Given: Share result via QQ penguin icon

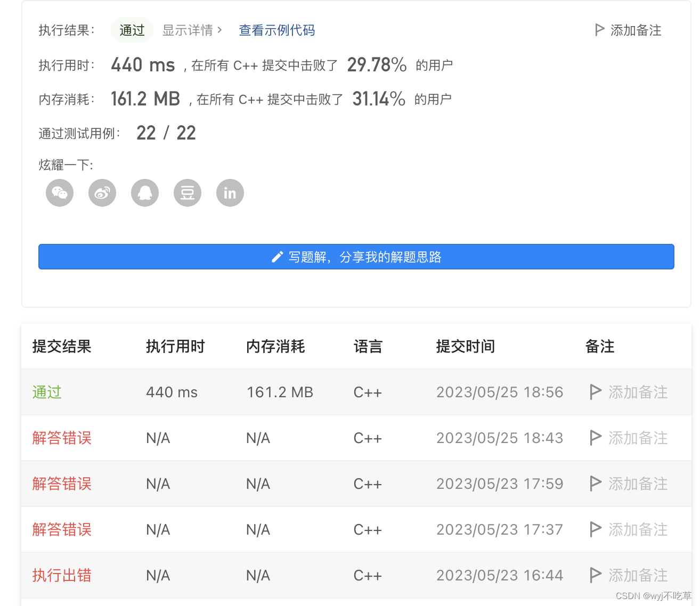Looking at the screenshot, I should (145, 193).
